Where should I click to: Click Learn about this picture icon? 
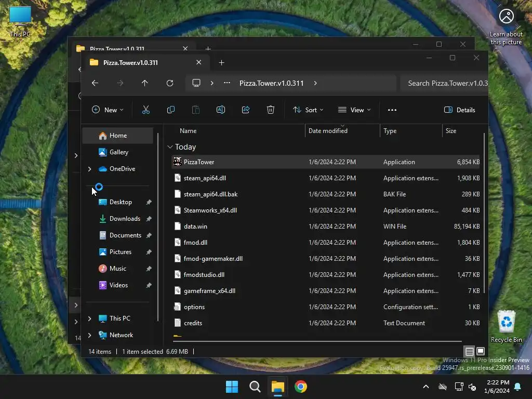coord(506,27)
